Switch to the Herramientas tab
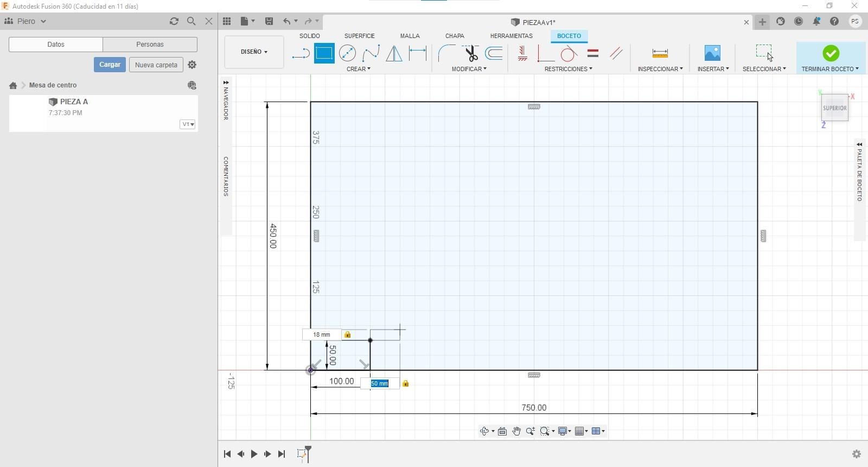Viewport: 868px width, 467px height. 512,36
